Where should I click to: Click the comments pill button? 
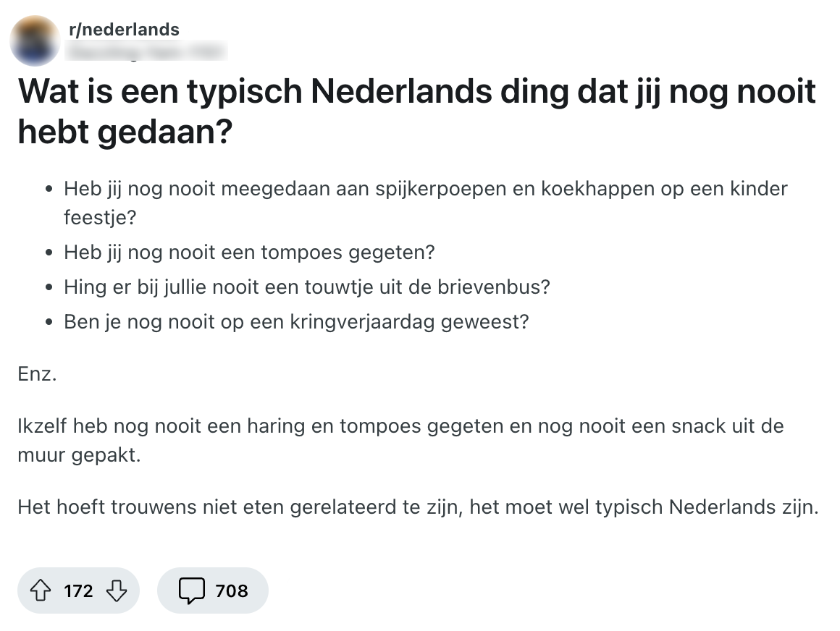(212, 590)
